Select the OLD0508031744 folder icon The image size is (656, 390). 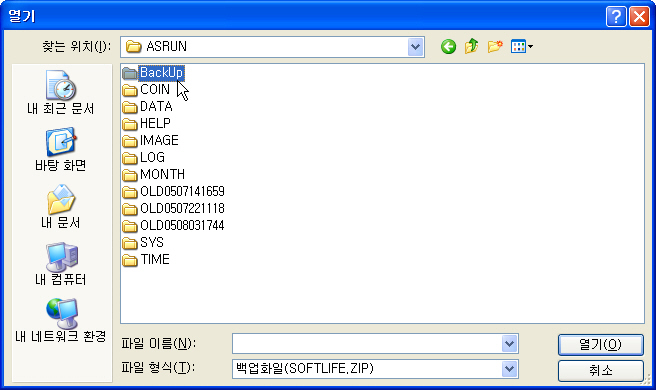click(x=130, y=226)
